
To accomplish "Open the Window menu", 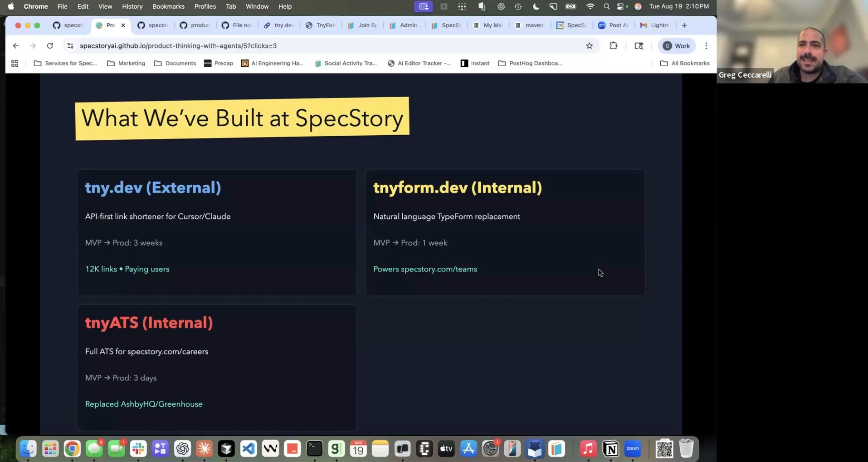I will tap(257, 6).
